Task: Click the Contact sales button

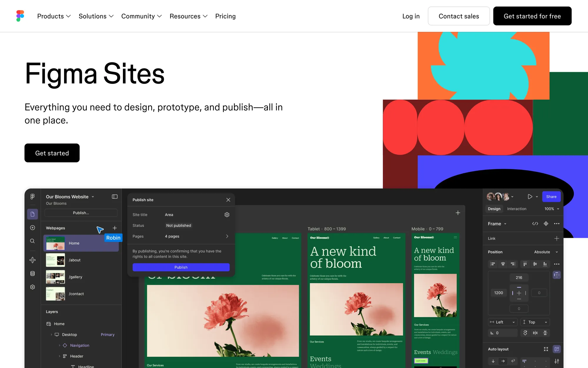Action: [x=459, y=16]
